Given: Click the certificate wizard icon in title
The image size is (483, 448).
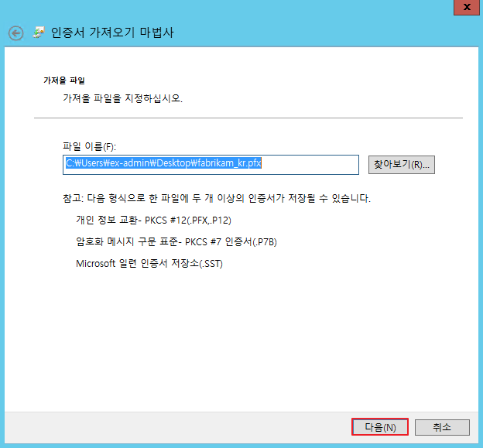Looking at the screenshot, I should [39, 32].
